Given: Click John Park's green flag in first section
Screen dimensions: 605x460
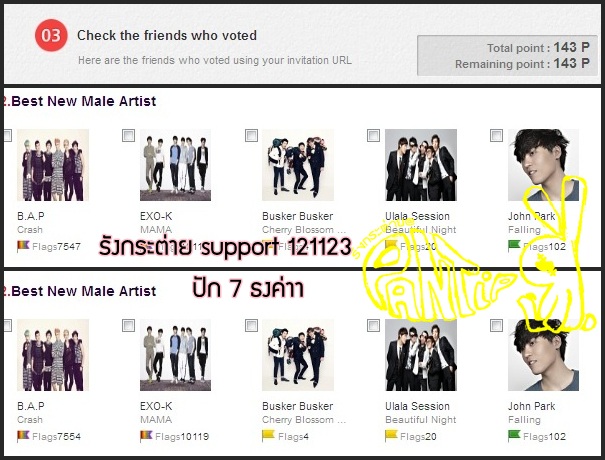Looking at the screenshot, I should [514, 246].
